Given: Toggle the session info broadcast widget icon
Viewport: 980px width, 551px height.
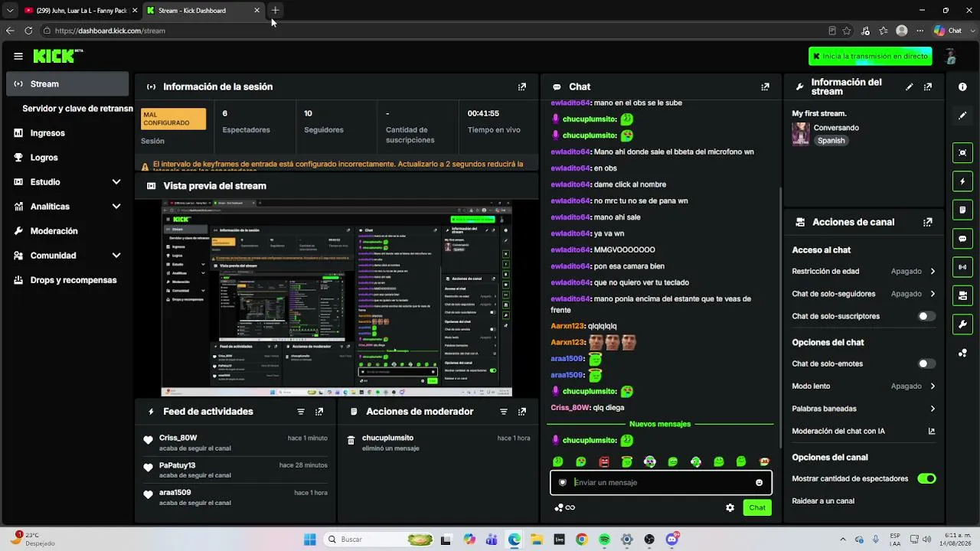Looking at the screenshot, I should tap(962, 267).
